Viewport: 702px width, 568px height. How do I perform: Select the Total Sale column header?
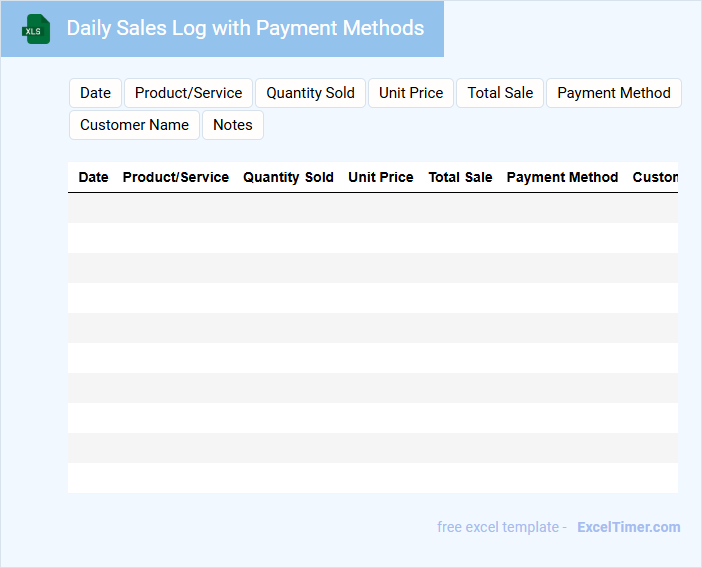(x=460, y=177)
